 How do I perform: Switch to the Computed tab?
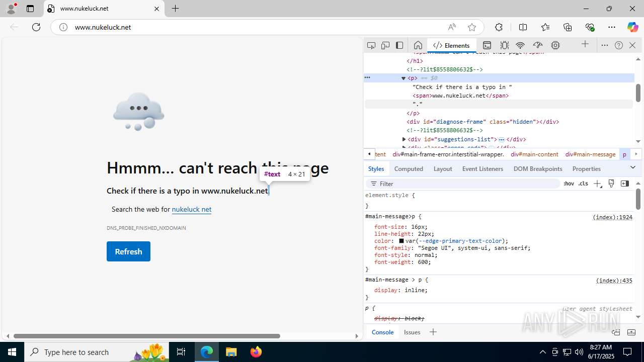409,169
